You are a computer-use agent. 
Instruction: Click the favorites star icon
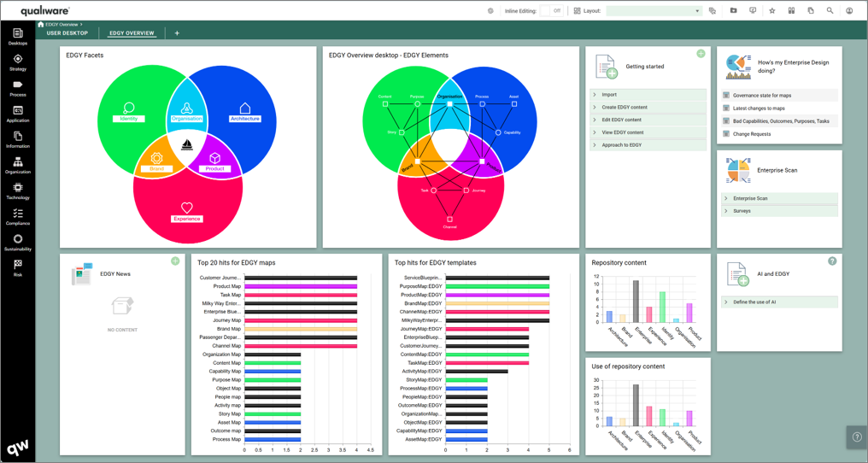point(771,10)
